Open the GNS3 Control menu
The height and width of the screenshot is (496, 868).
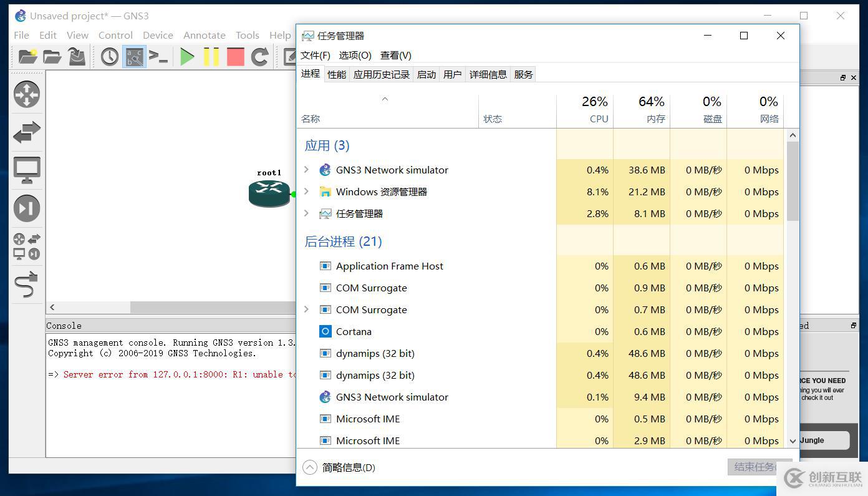pos(115,35)
